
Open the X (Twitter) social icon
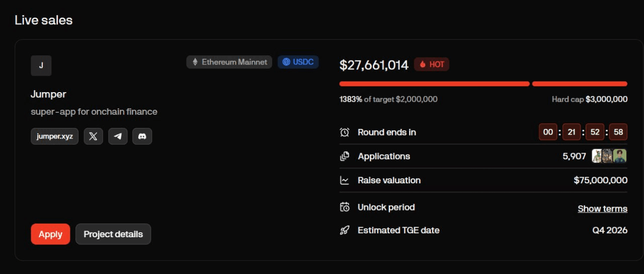tap(93, 136)
